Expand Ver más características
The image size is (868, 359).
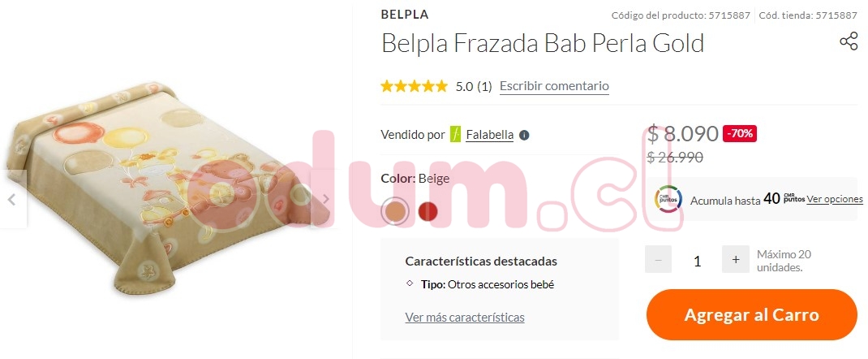[465, 318]
